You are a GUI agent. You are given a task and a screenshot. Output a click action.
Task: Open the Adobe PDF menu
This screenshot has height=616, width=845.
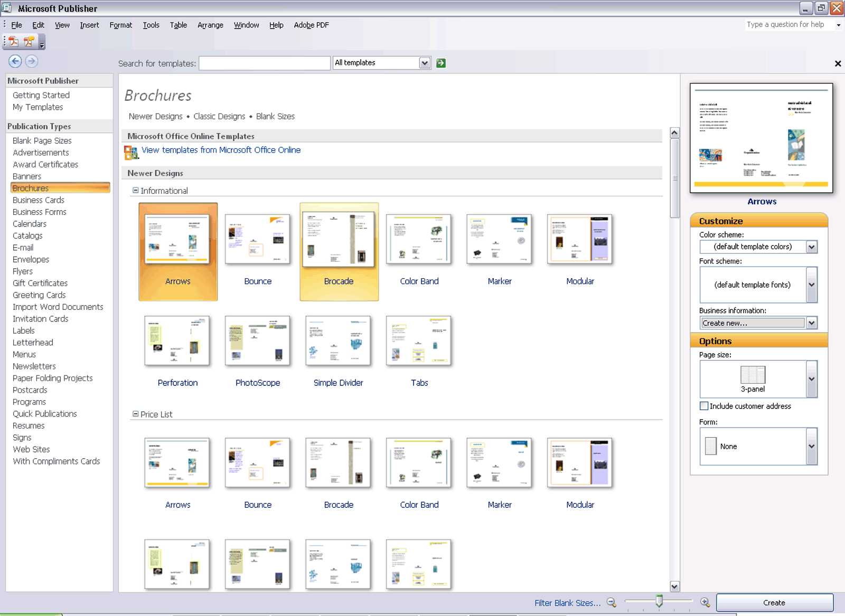click(311, 25)
